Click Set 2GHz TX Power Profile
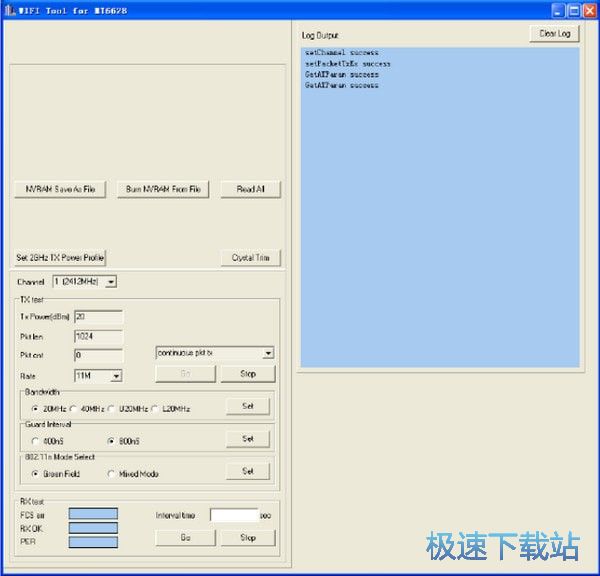The height and width of the screenshot is (576, 600). pos(60,257)
